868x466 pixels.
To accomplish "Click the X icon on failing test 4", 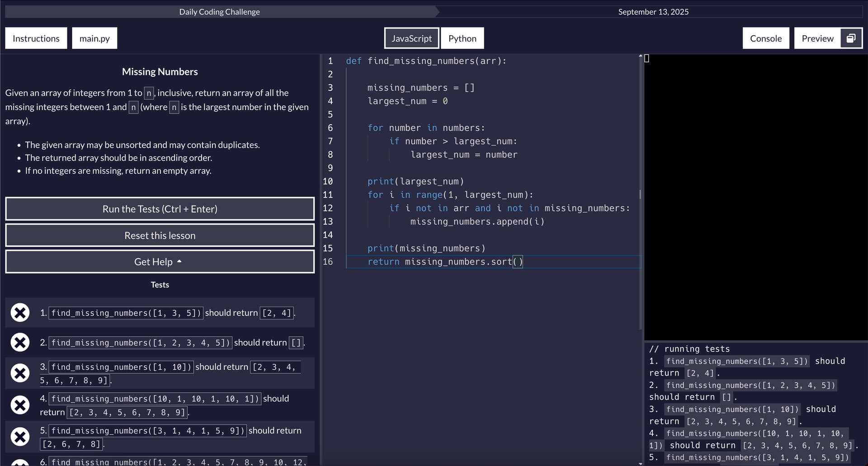I will [20, 405].
